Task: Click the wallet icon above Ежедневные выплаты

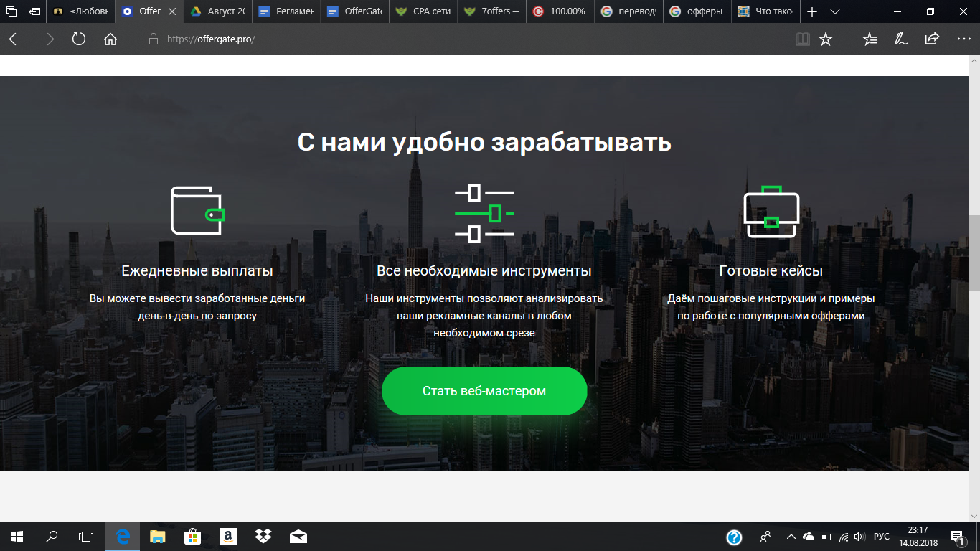Action: [x=197, y=211]
